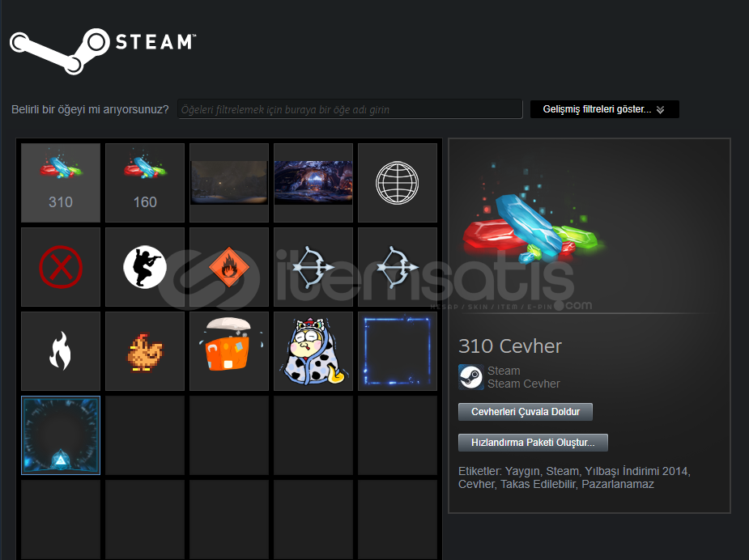Select the sleepy character in cow blanket sticker
Image resolution: width=749 pixels, height=560 pixels.
click(313, 351)
